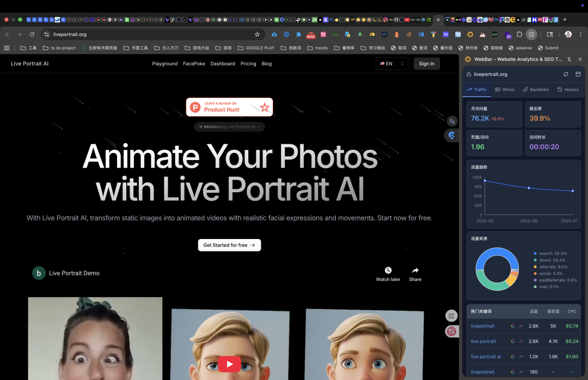Click the 2025-06 data point on traffic chart
588x380 pixels.
pyautogui.click(x=529, y=188)
